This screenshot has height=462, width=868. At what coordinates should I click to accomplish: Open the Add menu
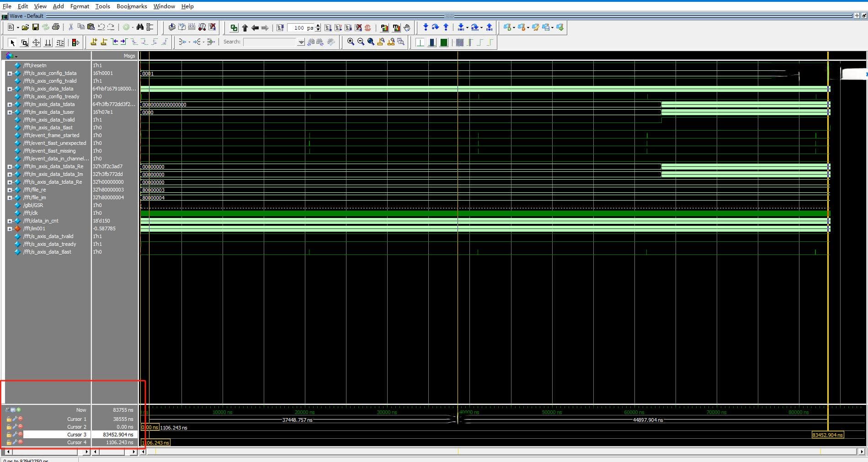[58, 6]
